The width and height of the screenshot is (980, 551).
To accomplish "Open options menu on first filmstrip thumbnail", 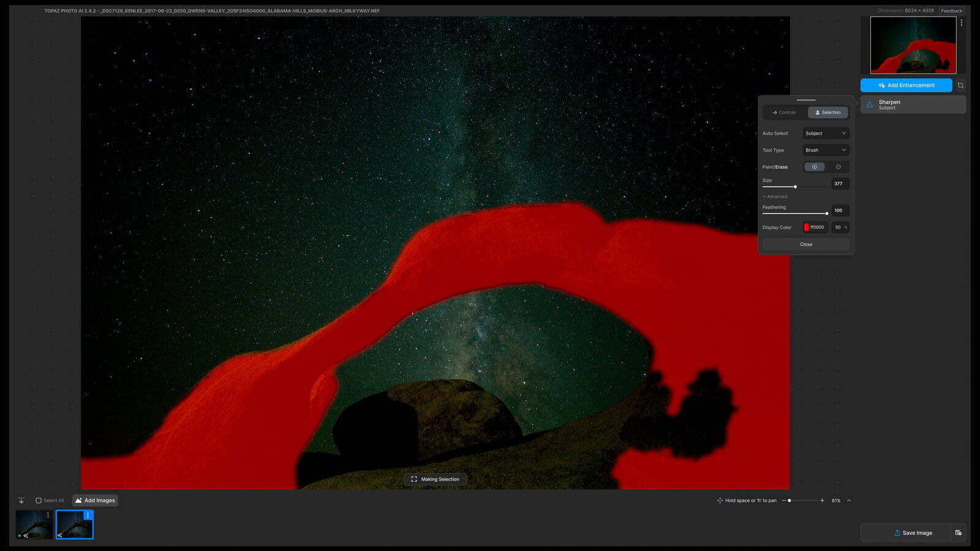I will coord(48,515).
